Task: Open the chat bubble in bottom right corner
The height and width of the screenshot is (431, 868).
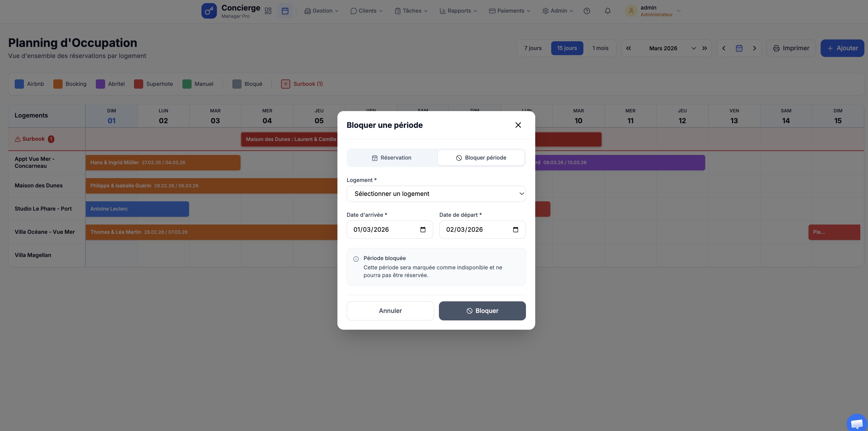Action: click(856, 422)
